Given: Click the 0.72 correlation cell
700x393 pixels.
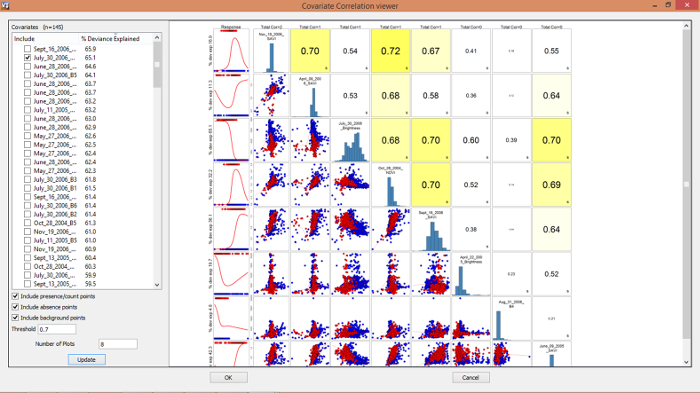Looking at the screenshot, I should click(390, 51).
